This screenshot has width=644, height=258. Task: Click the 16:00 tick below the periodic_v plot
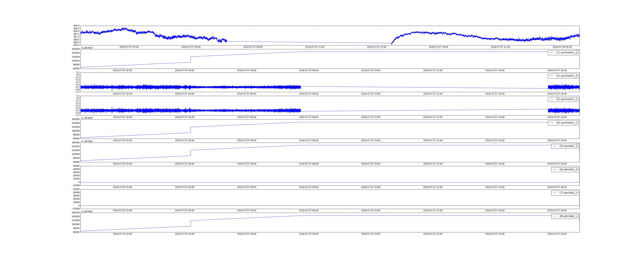coord(557,234)
